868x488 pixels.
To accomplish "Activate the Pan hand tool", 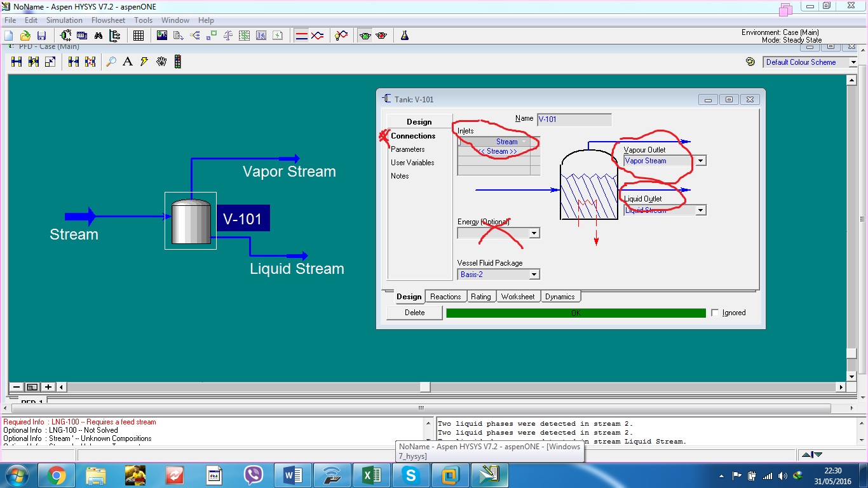I will pyautogui.click(x=161, y=61).
